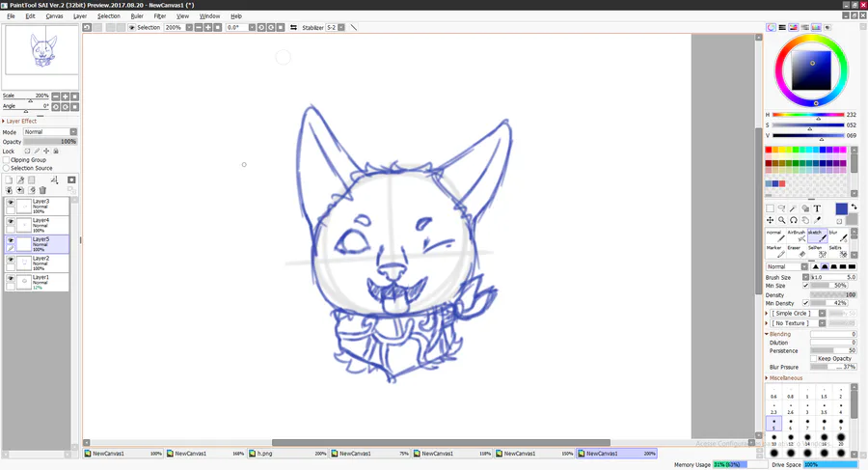Select Layer2 in the layer list
The height and width of the screenshot is (470, 868).
[37, 263]
